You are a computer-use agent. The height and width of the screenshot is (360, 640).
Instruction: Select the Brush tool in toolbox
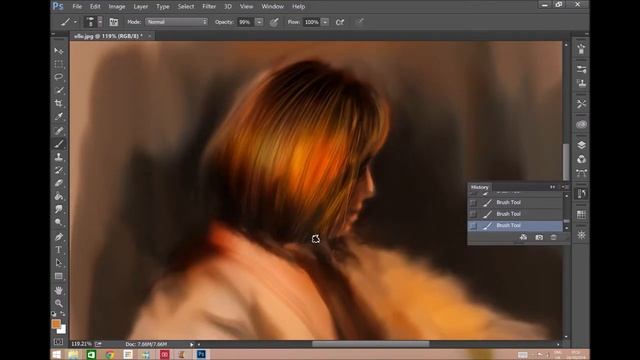[x=59, y=144]
